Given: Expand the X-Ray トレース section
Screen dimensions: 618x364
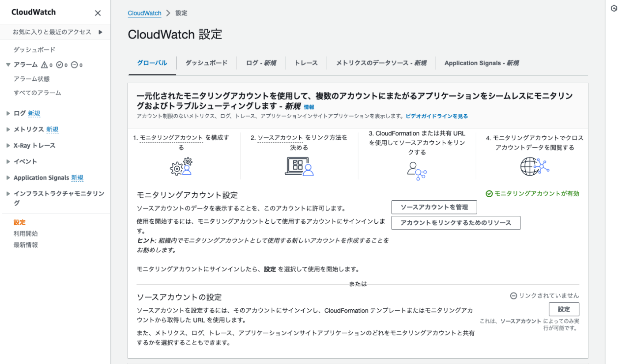Looking at the screenshot, I should [8, 146].
